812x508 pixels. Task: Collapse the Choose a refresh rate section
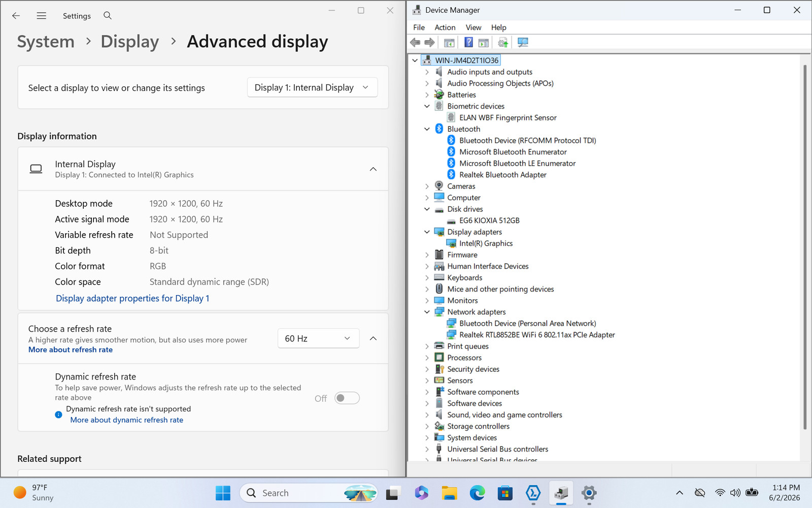tap(373, 338)
